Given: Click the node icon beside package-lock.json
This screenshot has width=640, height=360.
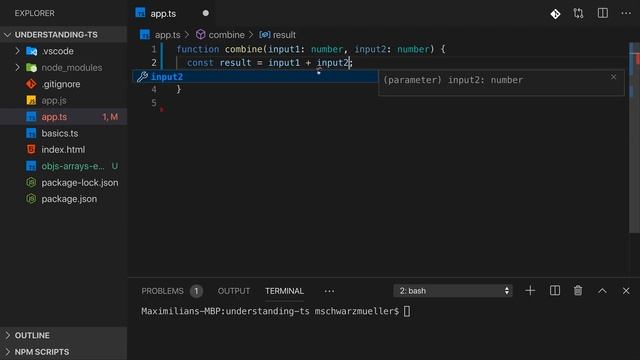Looking at the screenshot, I should click(31, 182).
